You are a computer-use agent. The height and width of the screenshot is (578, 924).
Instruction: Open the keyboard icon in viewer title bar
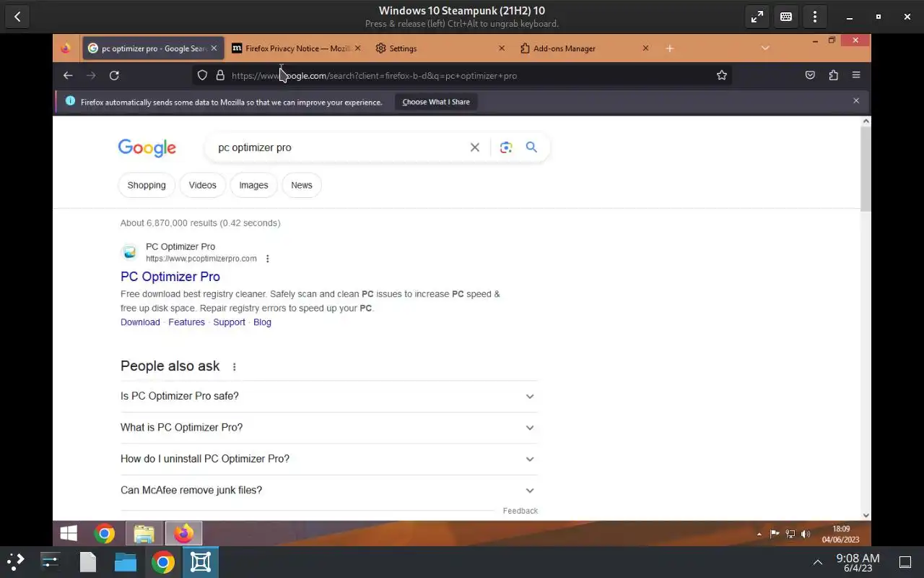[786, 17]
